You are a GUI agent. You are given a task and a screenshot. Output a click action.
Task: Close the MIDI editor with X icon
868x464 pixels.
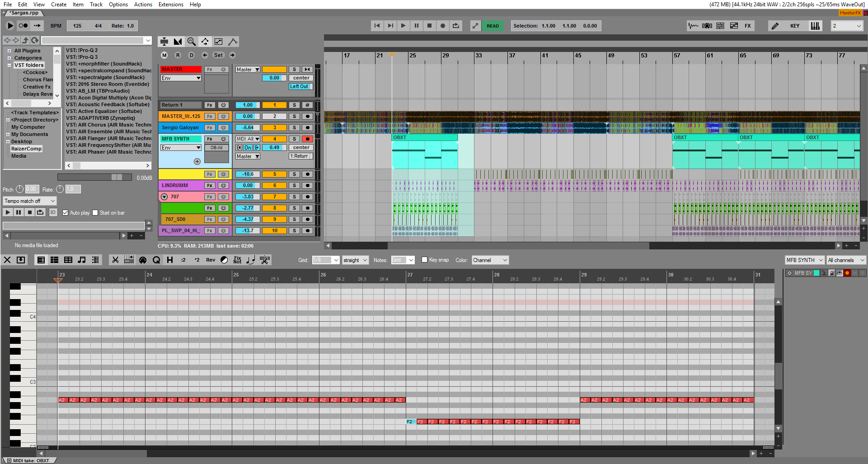(7, 260)
